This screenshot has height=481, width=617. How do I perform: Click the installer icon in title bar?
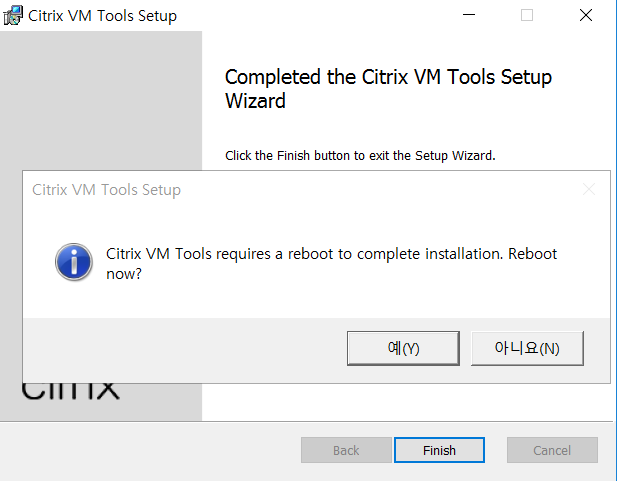click(14, 16)
